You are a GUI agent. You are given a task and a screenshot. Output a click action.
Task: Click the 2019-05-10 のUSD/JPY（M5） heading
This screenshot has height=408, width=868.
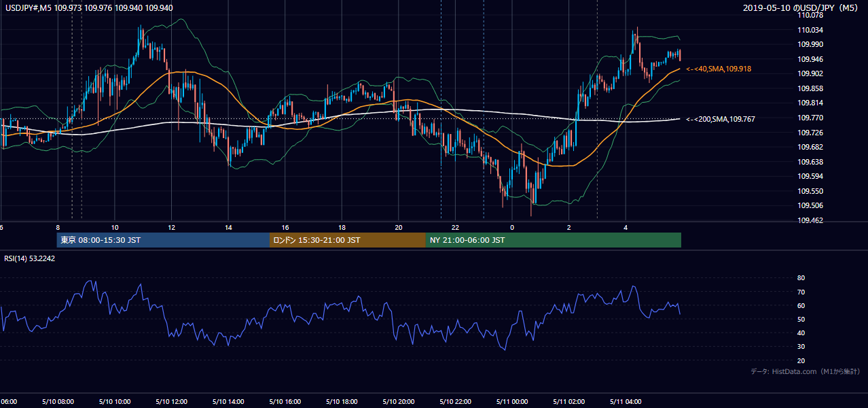point(801,7)
